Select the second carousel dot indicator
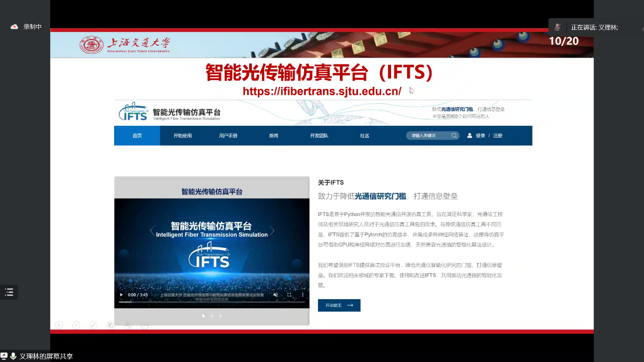Viewport: 644px width, 362px height. [212, 316]
